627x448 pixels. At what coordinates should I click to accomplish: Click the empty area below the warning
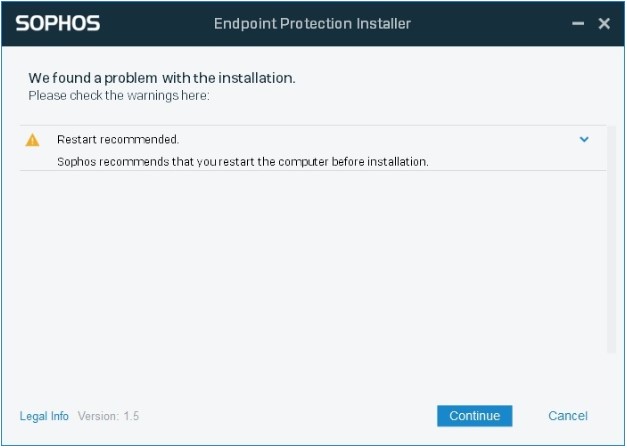(310, 270)
